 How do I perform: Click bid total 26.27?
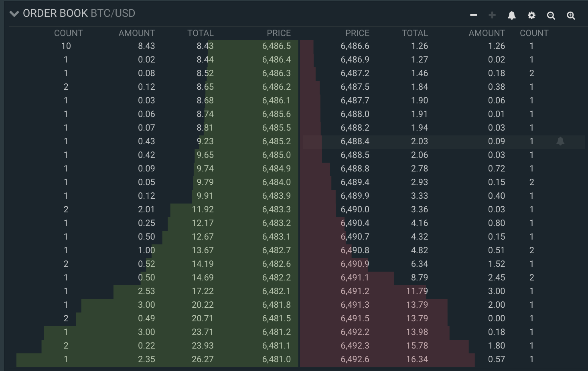pos(203,359)
